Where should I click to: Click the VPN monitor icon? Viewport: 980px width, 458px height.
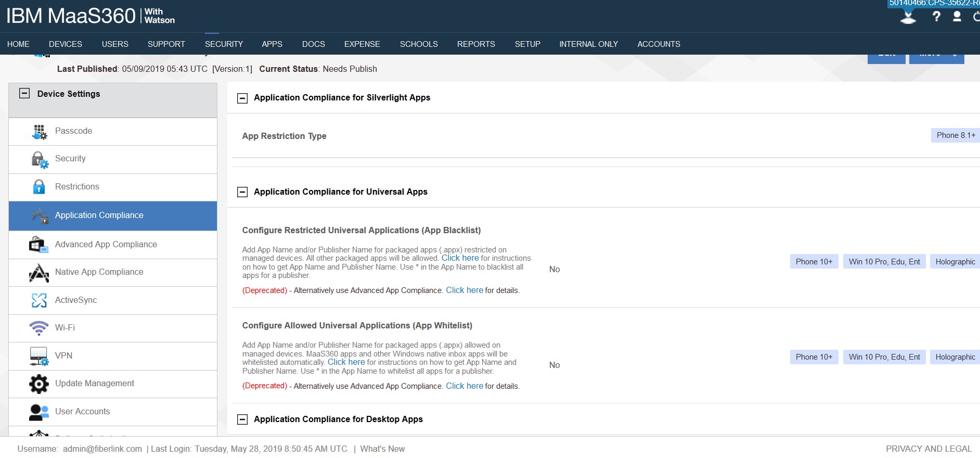pyautogui.click(x=39, y=356)
